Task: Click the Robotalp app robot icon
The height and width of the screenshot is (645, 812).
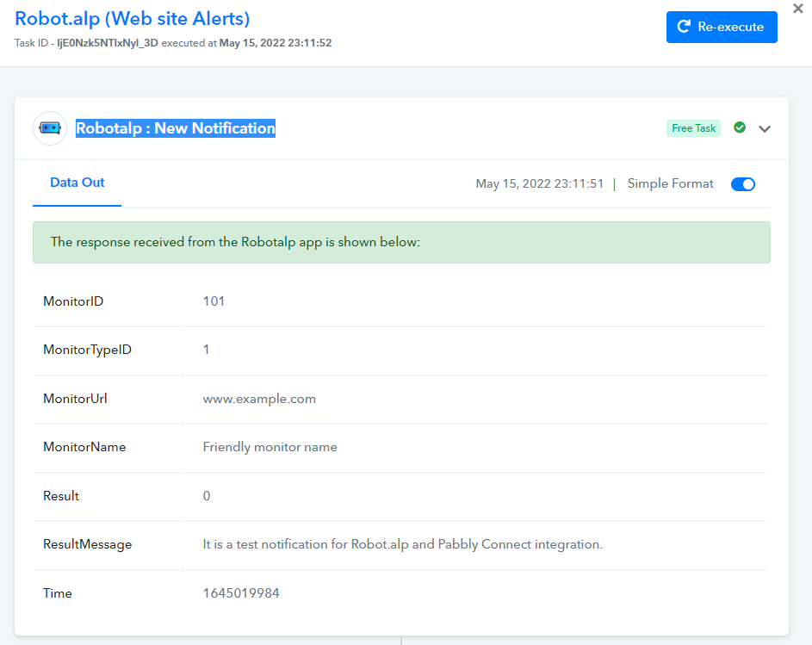Action: [50, 128]
